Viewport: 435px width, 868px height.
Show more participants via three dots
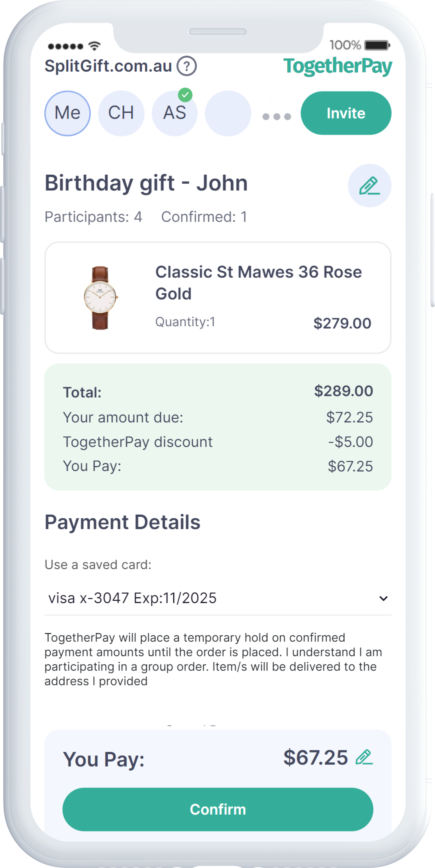click(277, 117)
